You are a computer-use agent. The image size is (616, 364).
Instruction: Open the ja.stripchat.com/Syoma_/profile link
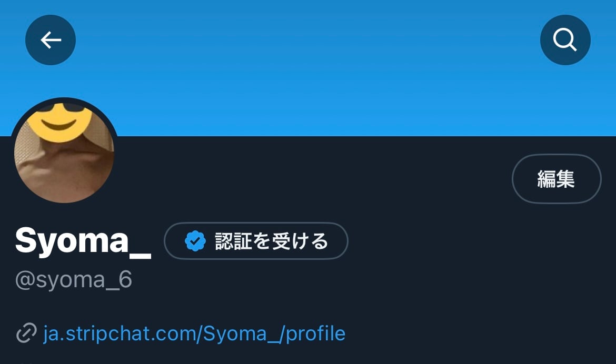tap(194, 334)
